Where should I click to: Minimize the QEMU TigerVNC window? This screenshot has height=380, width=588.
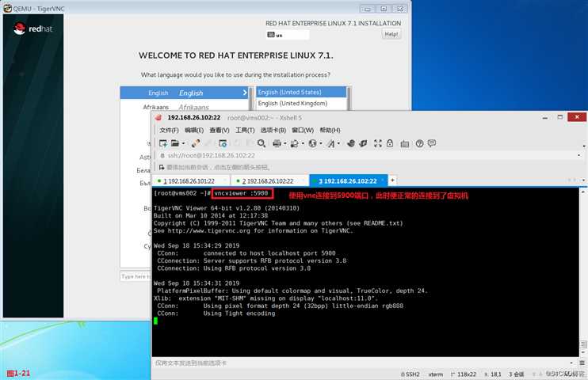[x=368, y=9]
